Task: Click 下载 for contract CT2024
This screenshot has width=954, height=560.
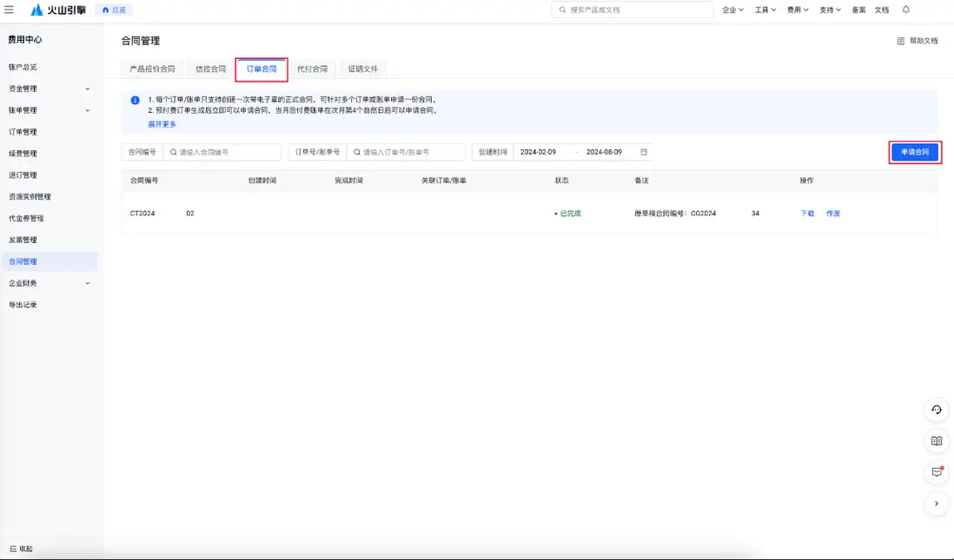Action: 807,214
